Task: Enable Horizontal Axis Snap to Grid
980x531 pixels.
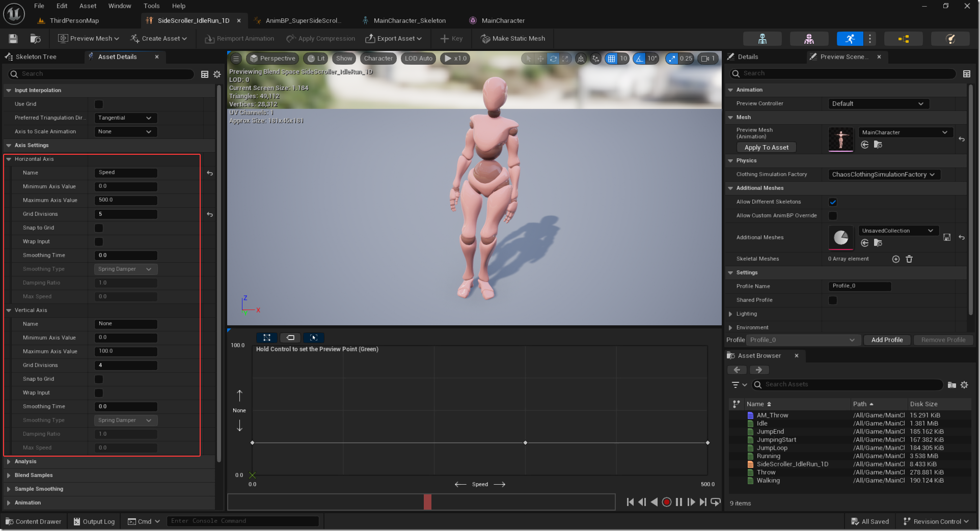Action: (x=99, y=228)
